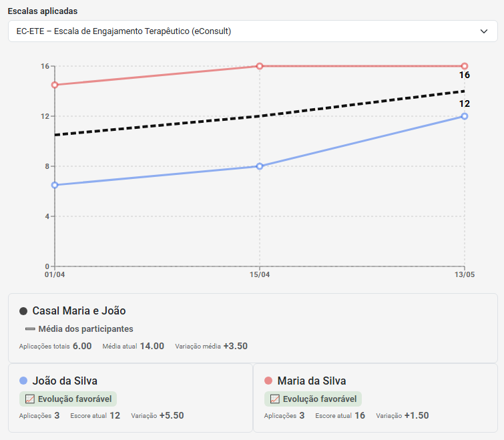Image resolution: width=504 pixels, height=440 pixels.
Task: Click the red circle beside Maria da Silva
Action: pyautogui.click(x=268, y=381)
